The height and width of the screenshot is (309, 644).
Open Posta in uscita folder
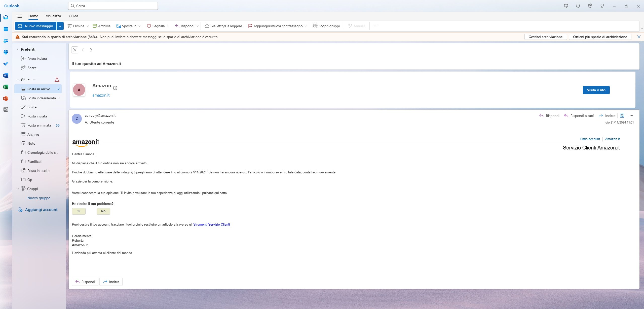(x=38, y=171)
